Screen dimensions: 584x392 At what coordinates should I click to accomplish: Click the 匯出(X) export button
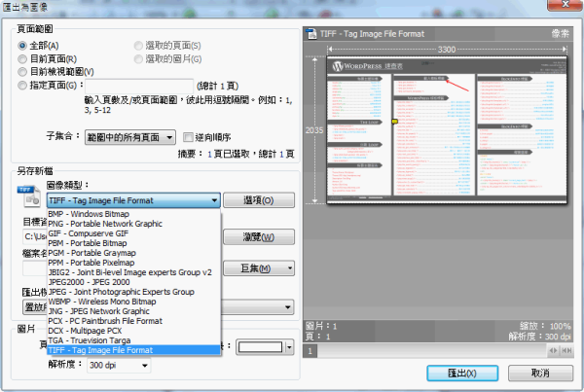pos(462,373)
